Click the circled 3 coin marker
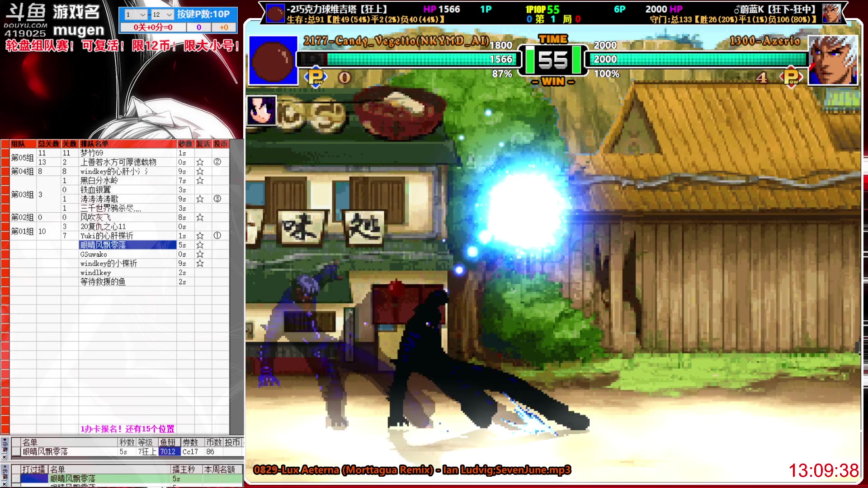 point(217,199)
